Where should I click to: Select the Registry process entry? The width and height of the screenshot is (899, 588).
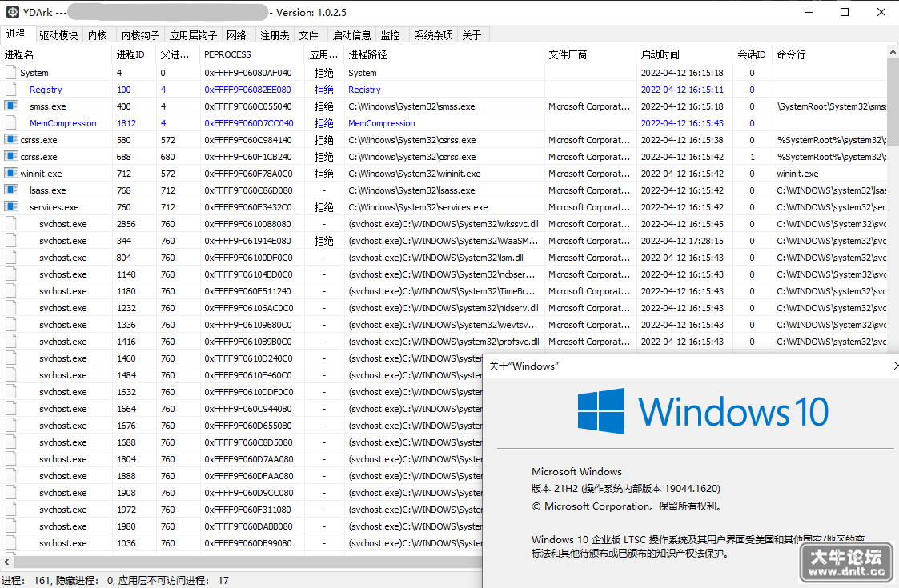445,90
